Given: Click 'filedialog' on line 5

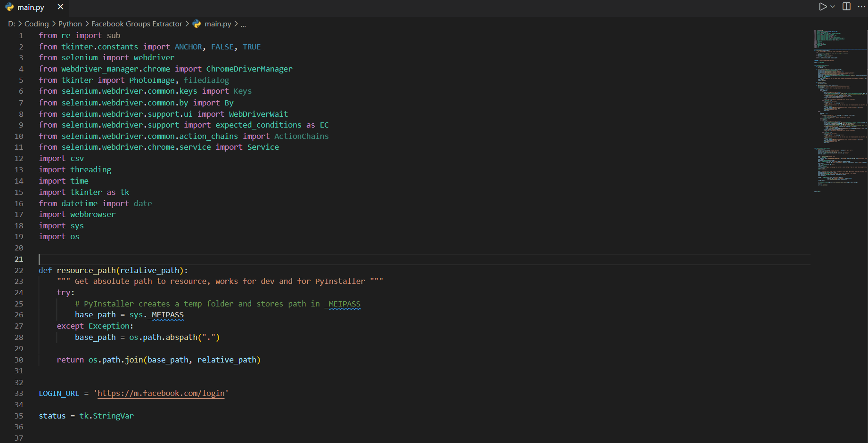Looking at the screenshot, I should point(206,81).
